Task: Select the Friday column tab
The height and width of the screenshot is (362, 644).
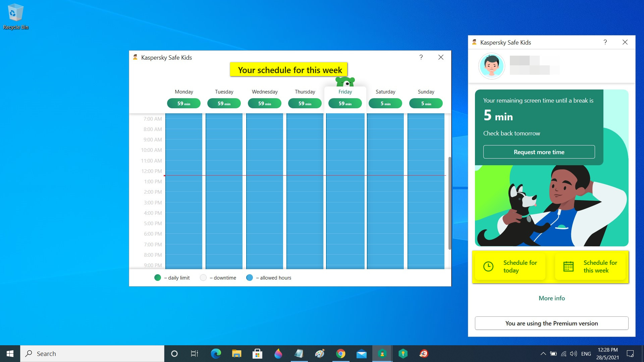Action: [345, 92]
